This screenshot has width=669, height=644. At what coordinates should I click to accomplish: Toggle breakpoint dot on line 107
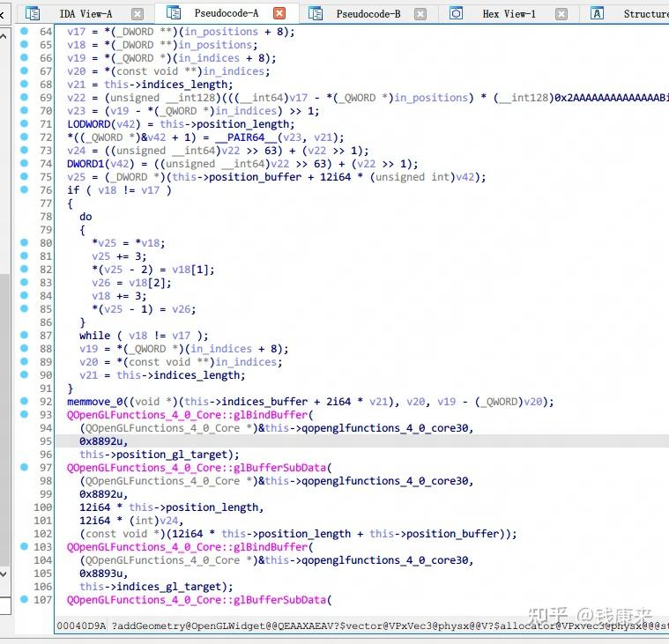click(x=25, y=599)
